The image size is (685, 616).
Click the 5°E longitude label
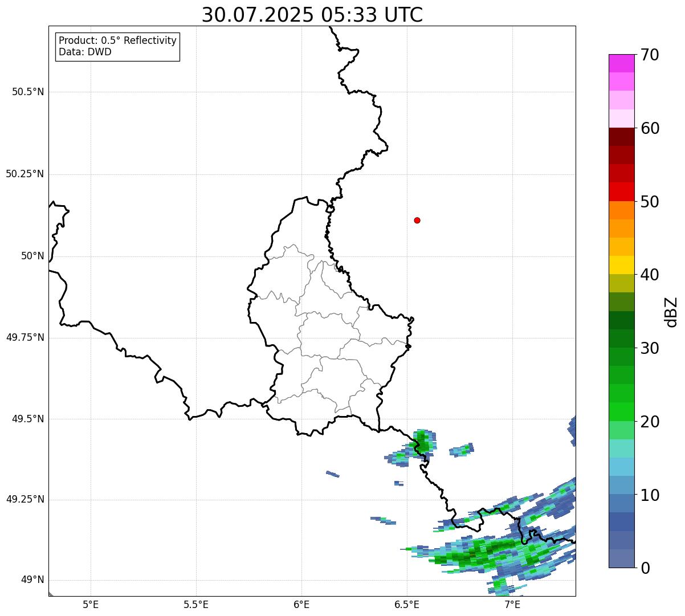click(x=91, y=604)
